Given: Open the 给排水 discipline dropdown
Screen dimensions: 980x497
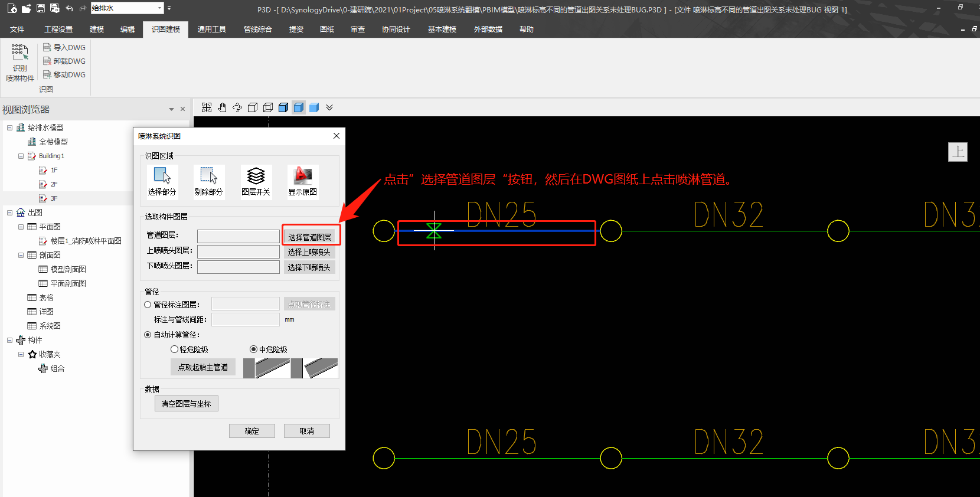Looking at the screenshot, I should point(160,8).
